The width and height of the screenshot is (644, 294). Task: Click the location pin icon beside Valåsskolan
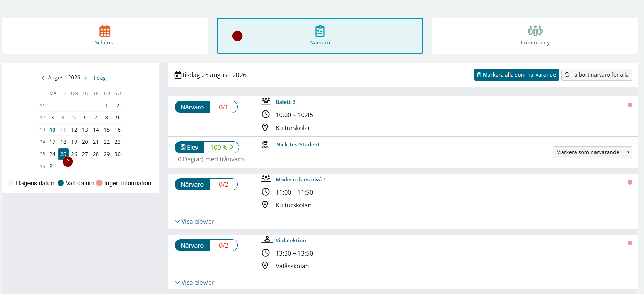(265, 266)
